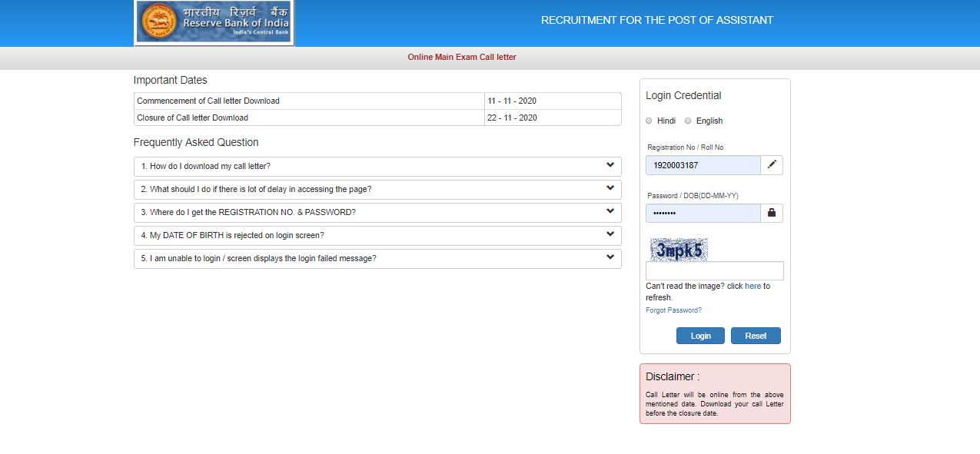Click the 'Online Main Exam Call letter' heading
Viewport: 980px width, 454px height.
point(461,58)
